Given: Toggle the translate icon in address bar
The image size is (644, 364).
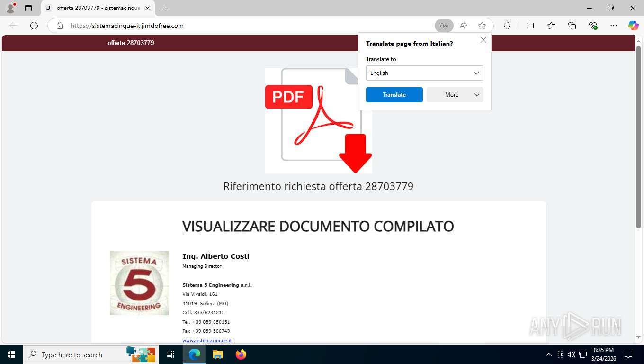Looking at the screenshot, I should (x=444, y=26).
